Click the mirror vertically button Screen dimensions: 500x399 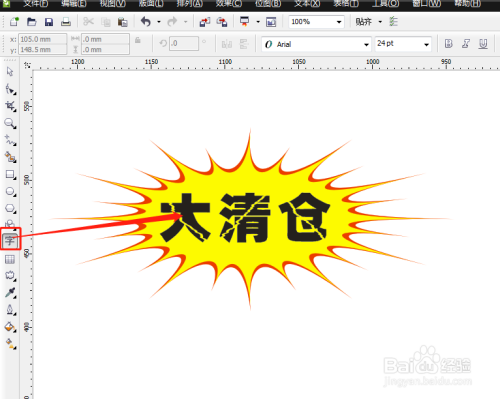click(244, 44)
